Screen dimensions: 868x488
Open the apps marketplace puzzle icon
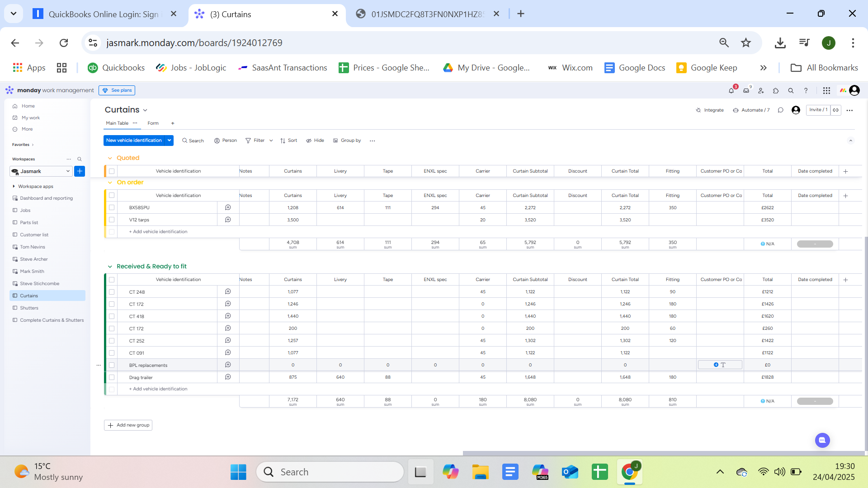pos(776,91)
